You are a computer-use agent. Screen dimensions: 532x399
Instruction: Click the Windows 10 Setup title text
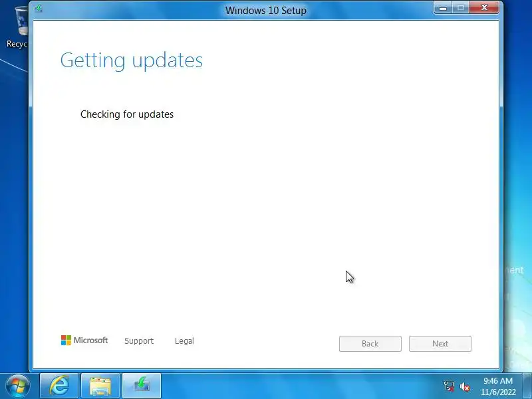[266, 11]
